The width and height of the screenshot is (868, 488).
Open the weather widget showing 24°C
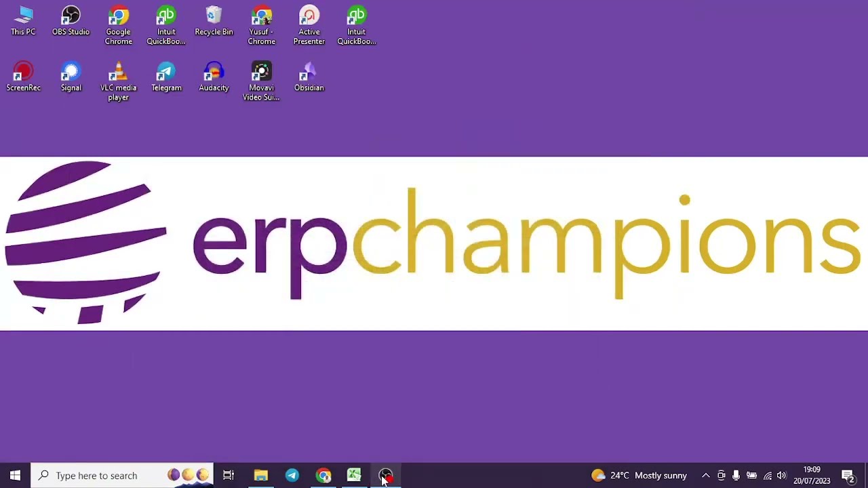tap(639, 475)
